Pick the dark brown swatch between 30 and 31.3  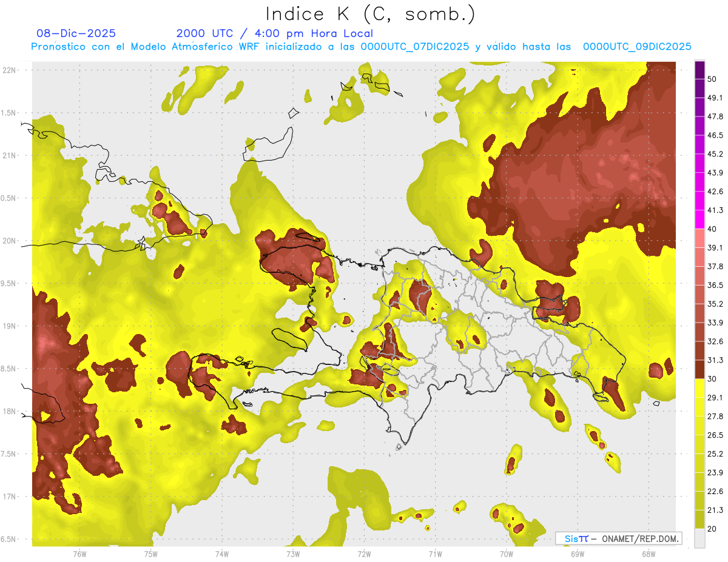click(699, 369)
